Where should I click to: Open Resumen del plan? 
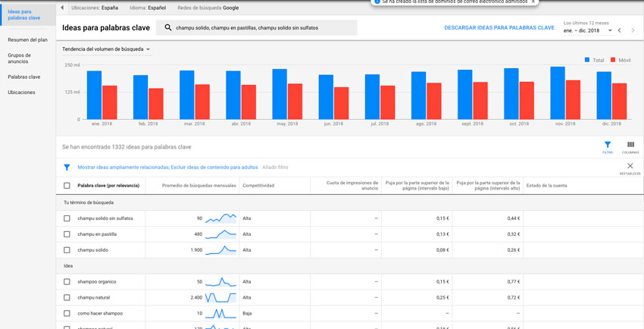coord(27,40)
